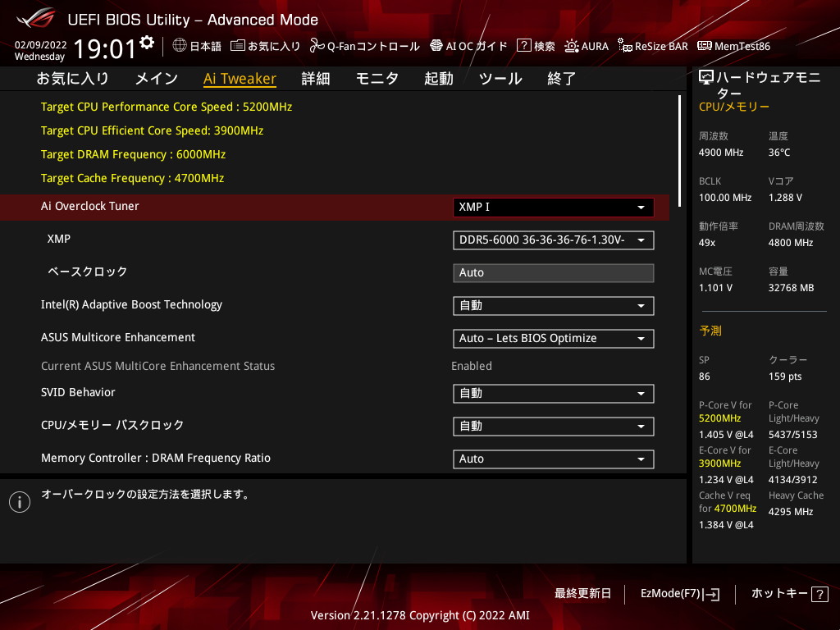
Task: Click the hardware monitor display icon
Action: [706, 77]
